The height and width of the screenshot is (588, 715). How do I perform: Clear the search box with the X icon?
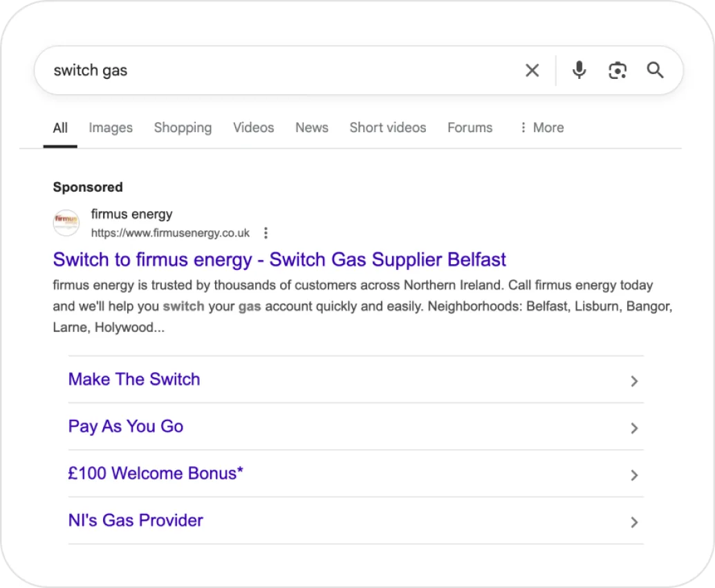click(x=532, y=71)
